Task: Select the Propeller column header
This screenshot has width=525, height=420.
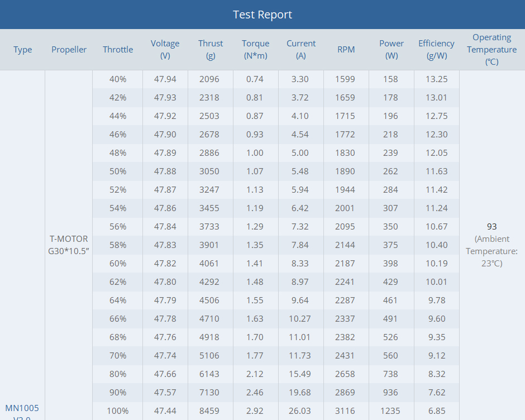Action: click(69, 50)
